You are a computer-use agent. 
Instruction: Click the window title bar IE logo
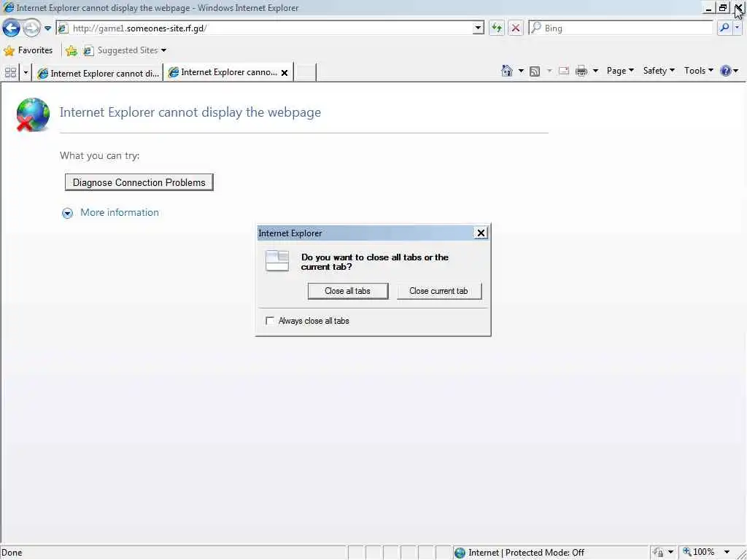pyautogui.click(x=8, y=7)
